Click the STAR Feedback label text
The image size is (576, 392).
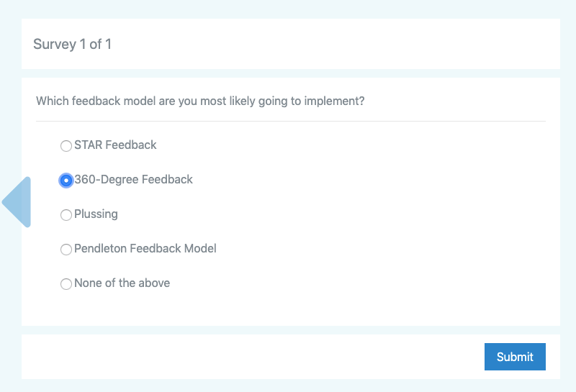[x=115, y=145]
